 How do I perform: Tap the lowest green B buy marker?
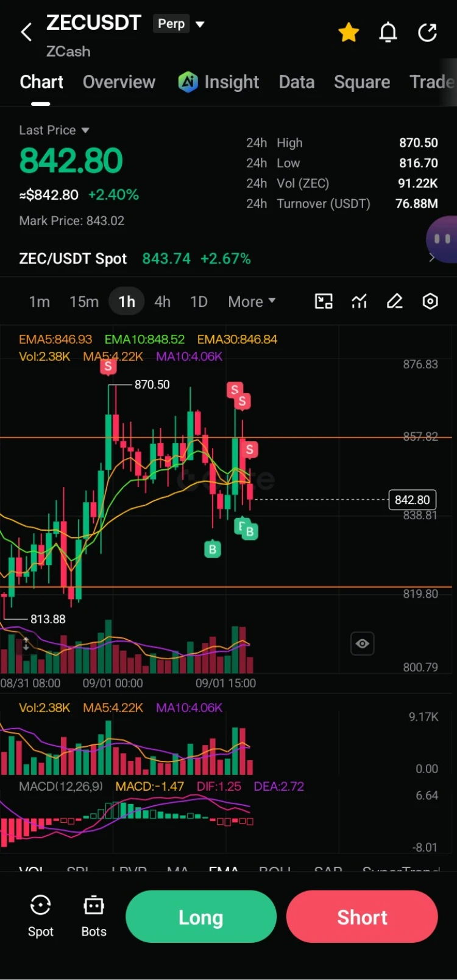coord(212,550)
